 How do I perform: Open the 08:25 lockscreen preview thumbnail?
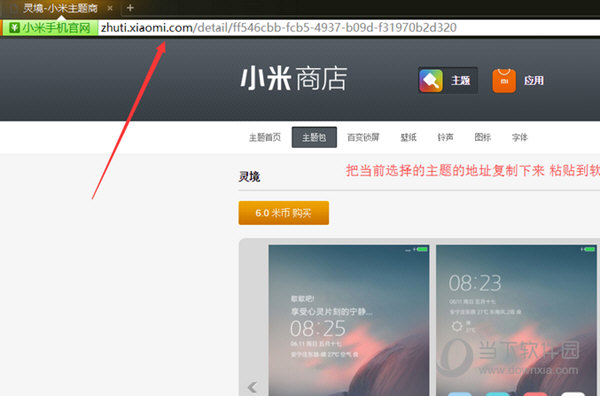pyautogui.click(x=349, y=321)
